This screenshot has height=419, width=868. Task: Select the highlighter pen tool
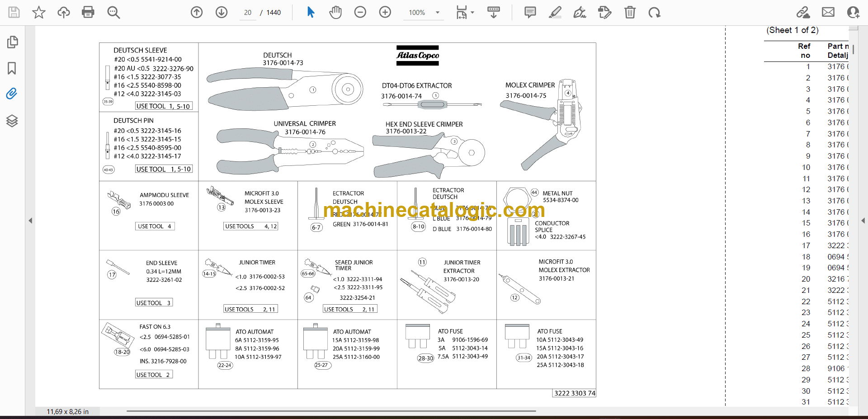coord(555,12)
